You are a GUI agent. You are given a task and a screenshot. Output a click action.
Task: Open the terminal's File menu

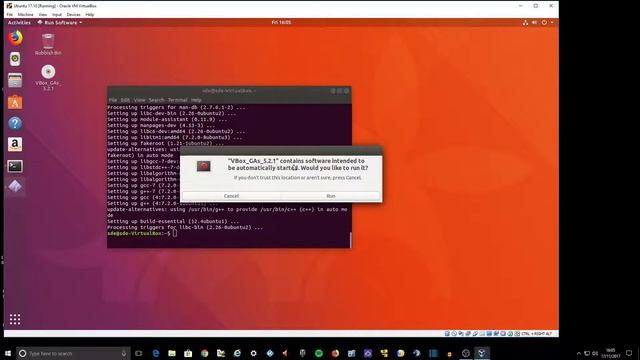[x=113, y=100]
